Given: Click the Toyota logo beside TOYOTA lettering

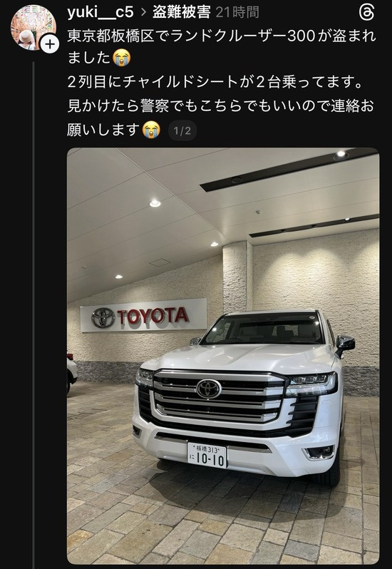Looking at the screenshot, I should [x=103, y=318].
